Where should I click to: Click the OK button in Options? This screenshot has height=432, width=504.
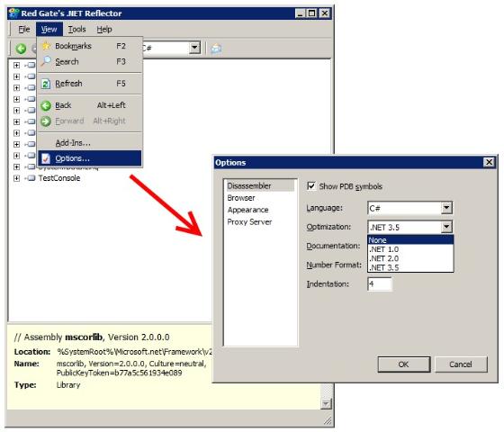coord(404,364)
